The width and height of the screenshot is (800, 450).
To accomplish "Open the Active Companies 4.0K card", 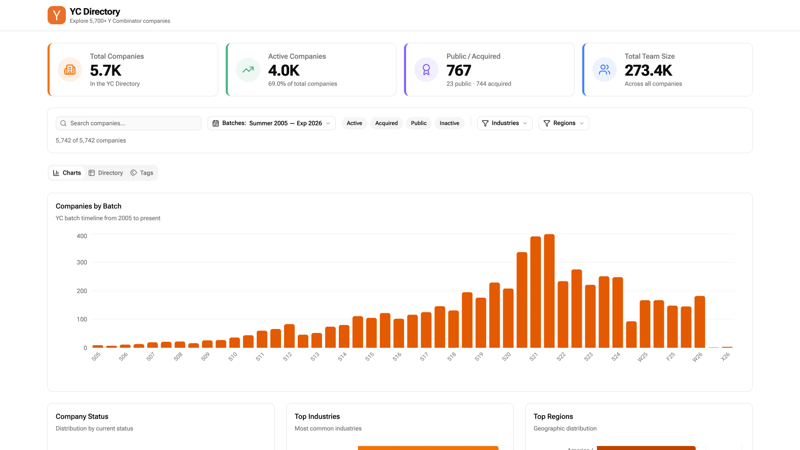I will [311, 70].
